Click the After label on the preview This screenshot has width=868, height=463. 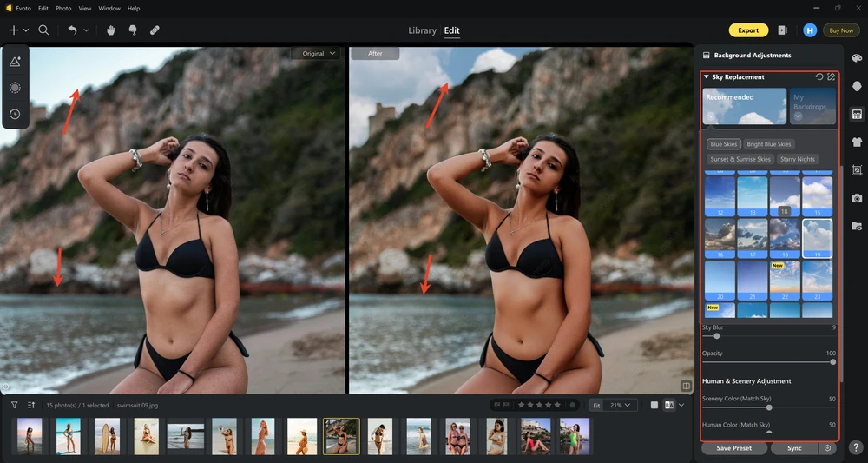click(375, 54)
